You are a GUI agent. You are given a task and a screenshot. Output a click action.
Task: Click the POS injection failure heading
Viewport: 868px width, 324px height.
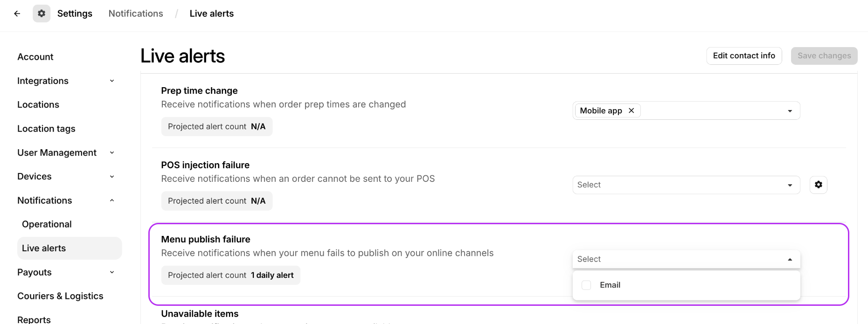pos(205,165)
